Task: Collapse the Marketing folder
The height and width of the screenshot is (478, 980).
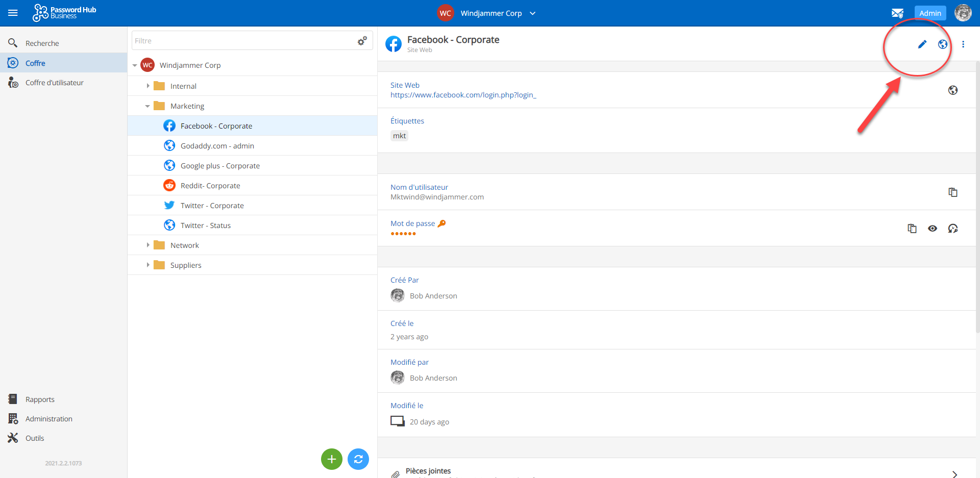Action: 148,106
